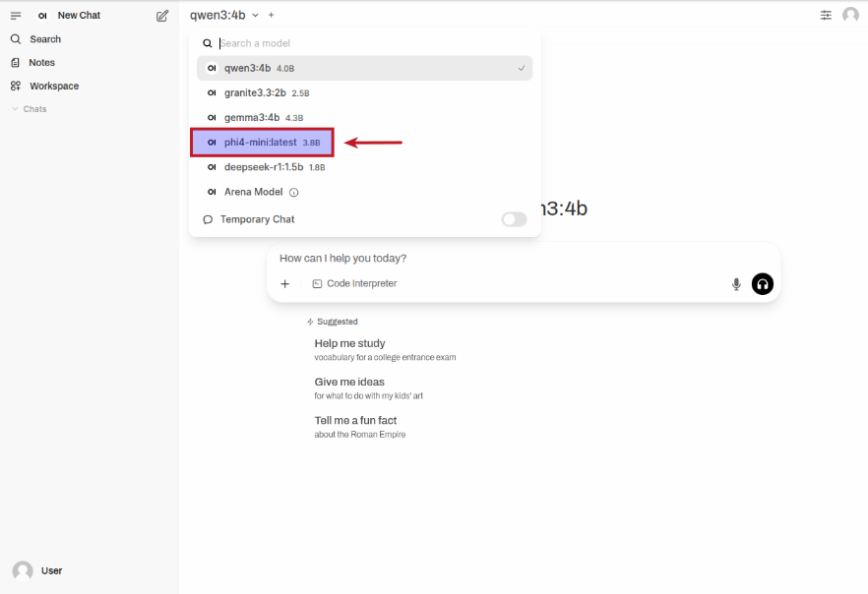Click the 'Help me study' suggestion
This screenshot has width=868, height=594.
[x=349, y=344]
